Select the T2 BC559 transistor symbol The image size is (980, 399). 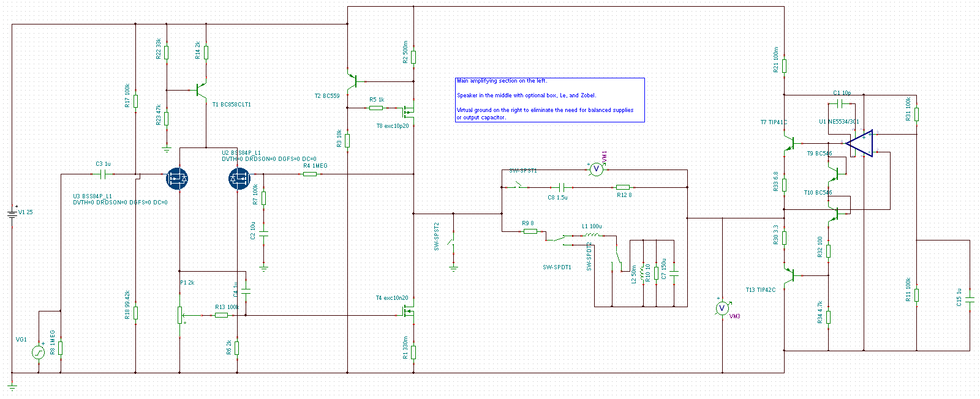point(353,81)
